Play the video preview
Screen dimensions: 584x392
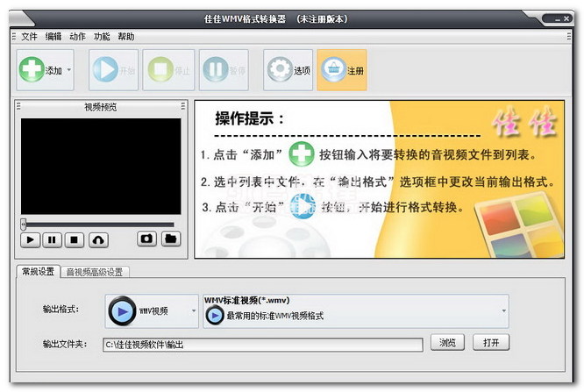[x=31, y=239]
